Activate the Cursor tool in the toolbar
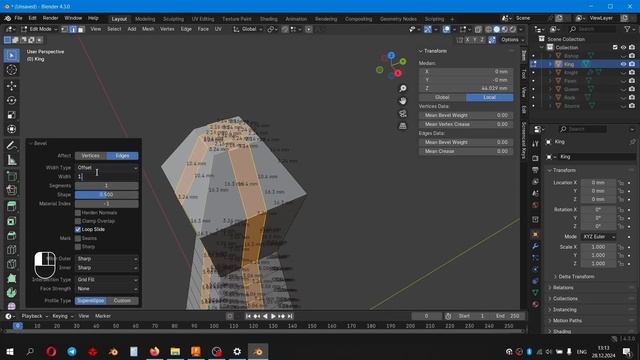 click(11, 70)
